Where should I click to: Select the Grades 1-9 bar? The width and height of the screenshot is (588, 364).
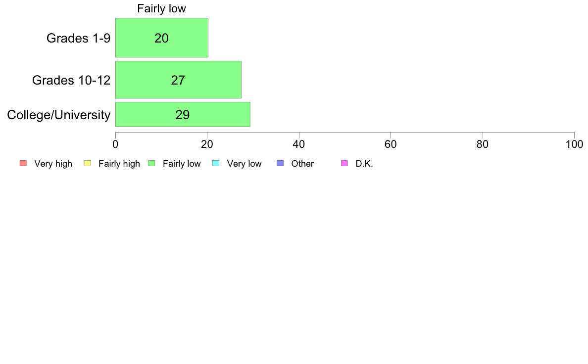pos(162,38)
